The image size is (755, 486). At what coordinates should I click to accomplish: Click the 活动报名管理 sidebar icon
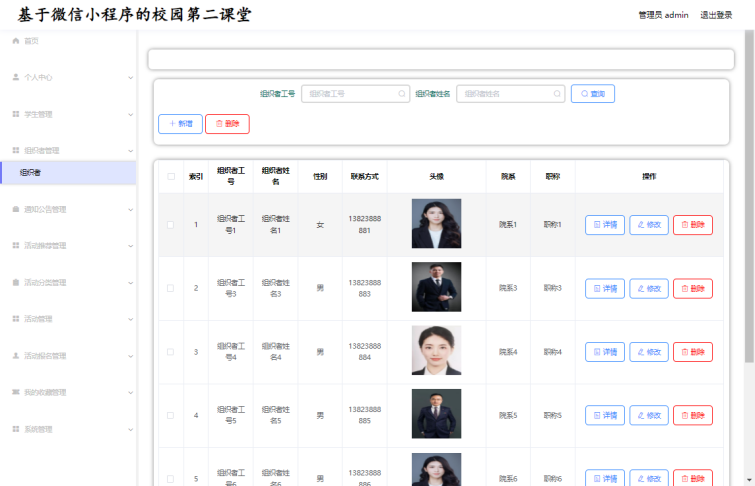click(x=15, y=356)
